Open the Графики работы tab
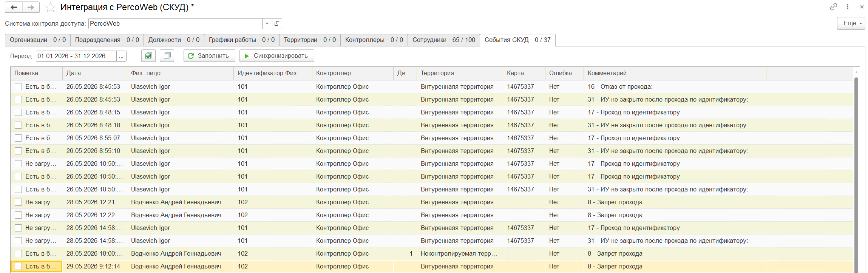This screenshot has width=868, height=273. point(242,40)
